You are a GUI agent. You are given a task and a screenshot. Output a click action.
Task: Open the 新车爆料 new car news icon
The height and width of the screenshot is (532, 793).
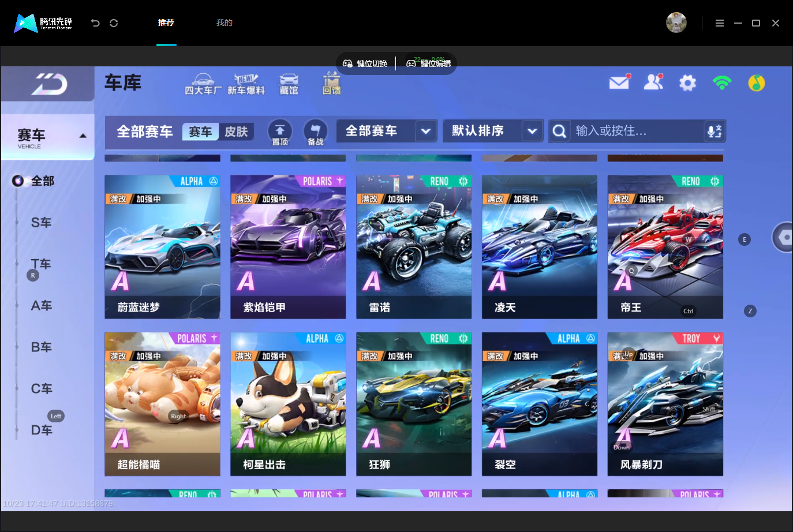pyautogui.click(x=246, y=84)
